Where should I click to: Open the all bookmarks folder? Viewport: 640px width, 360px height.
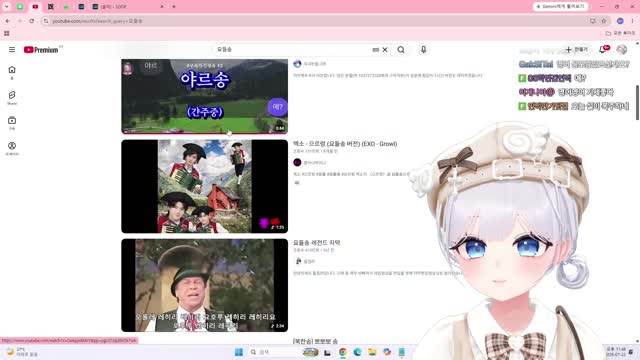[620, 33]
